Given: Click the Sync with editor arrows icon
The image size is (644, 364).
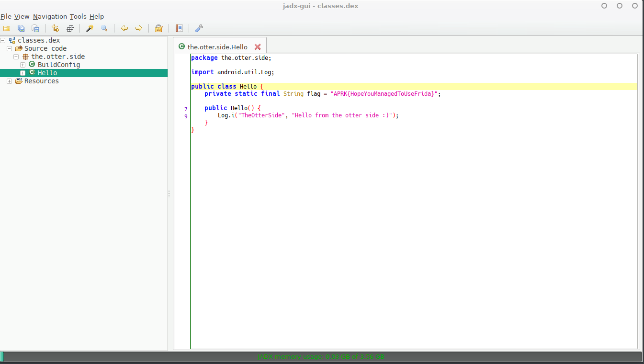Looking at the screenshot, I should click(x=56, y=28).
